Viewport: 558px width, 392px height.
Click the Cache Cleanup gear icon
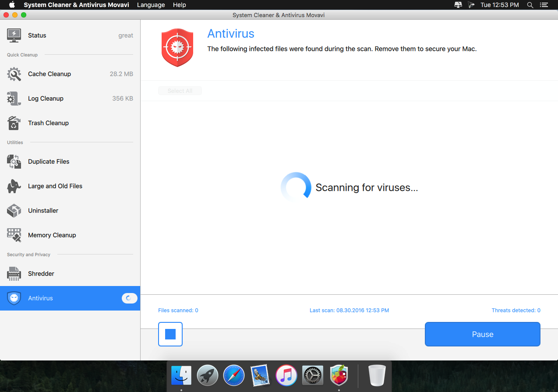14,74
